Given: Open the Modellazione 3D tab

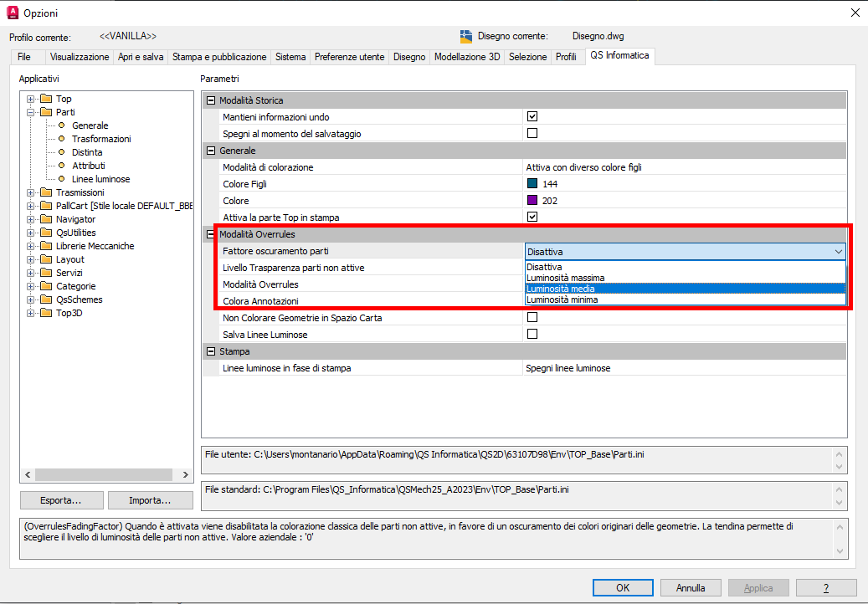Looking at the screenshot, I should point(466,57).
